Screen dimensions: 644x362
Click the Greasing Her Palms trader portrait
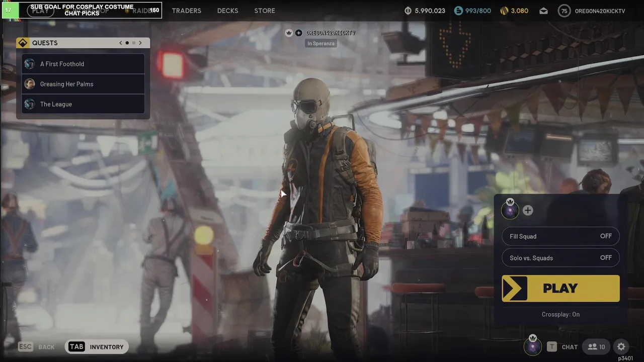click(30, 84)
